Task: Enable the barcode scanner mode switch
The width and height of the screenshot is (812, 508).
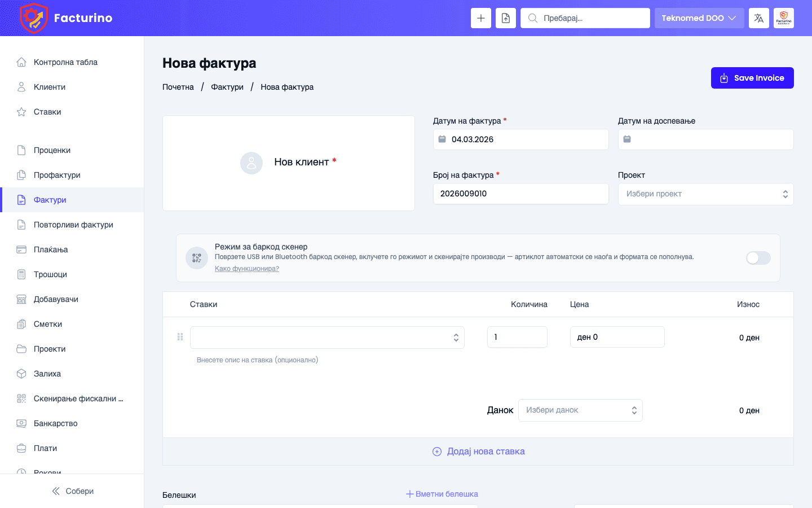Action: [x=758, y=258]
